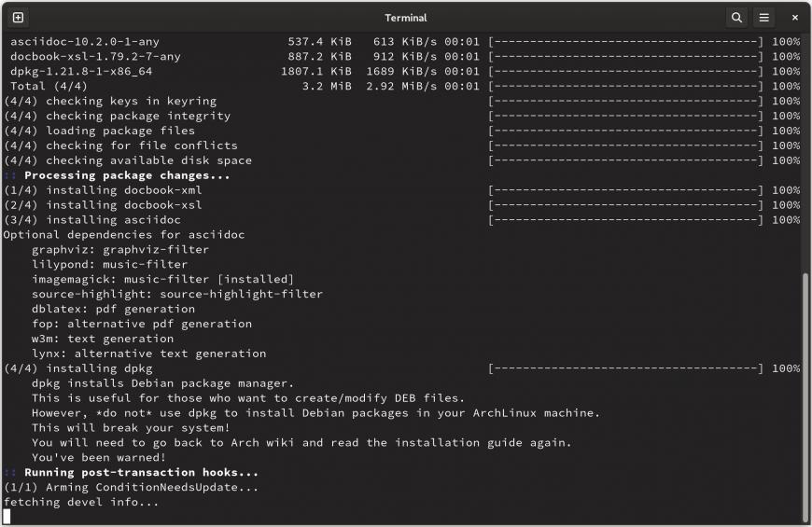This screenshot has width=812, height=527.
Task: Click the blinking cursor block at bottom
Action: click(x=7, y=516)
